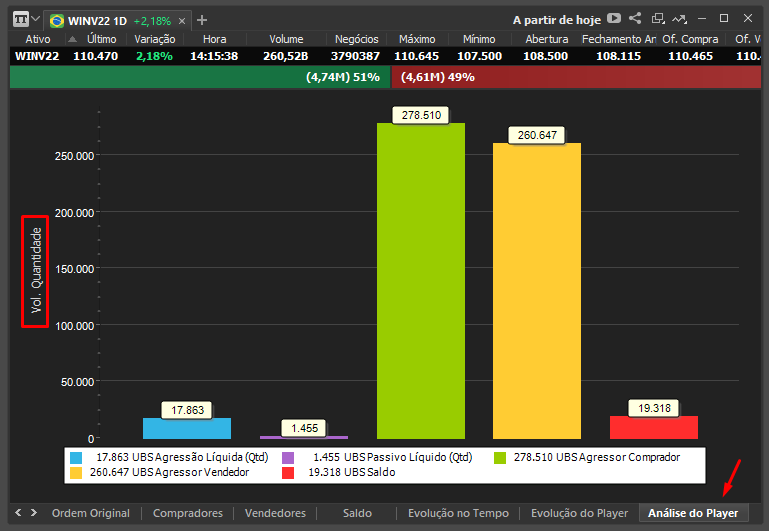Select the WINV22 asset cell
This screenshot has width=769, height=531.
tap(37, 56)
